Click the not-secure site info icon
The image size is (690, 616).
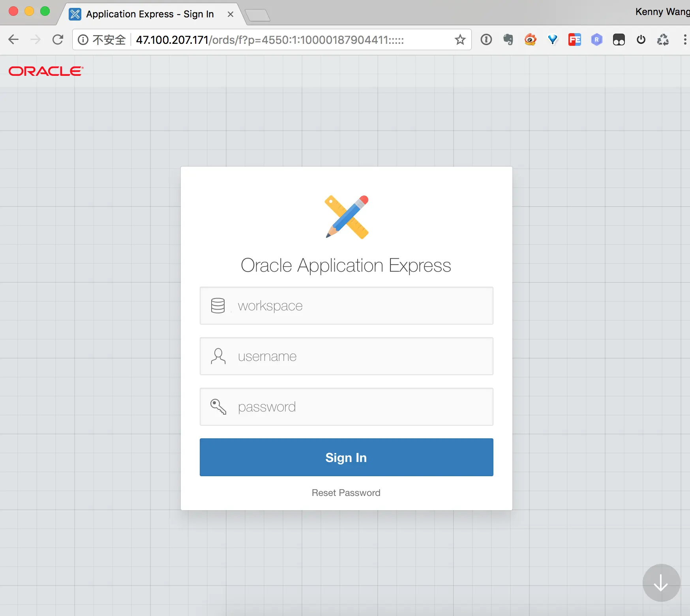click(83, 40)
